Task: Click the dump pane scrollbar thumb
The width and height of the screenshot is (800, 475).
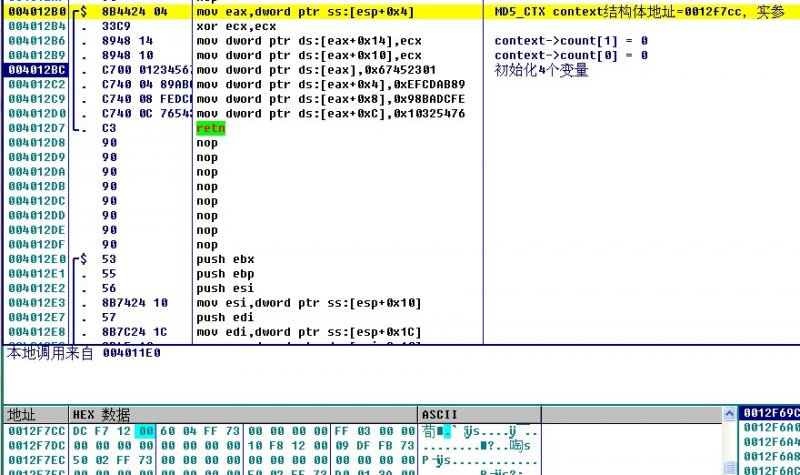Action: [730, 467]
